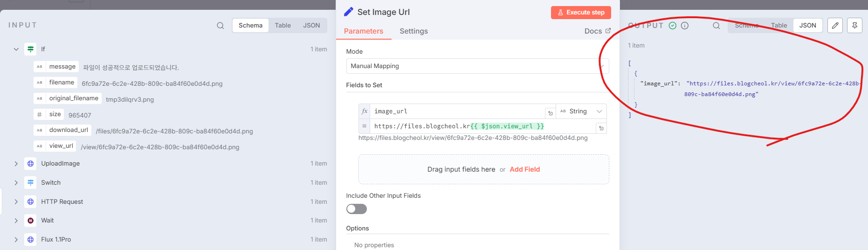Click the fx expression icon beside image_url
Screen dimensions: 868x250
[365, 111]
